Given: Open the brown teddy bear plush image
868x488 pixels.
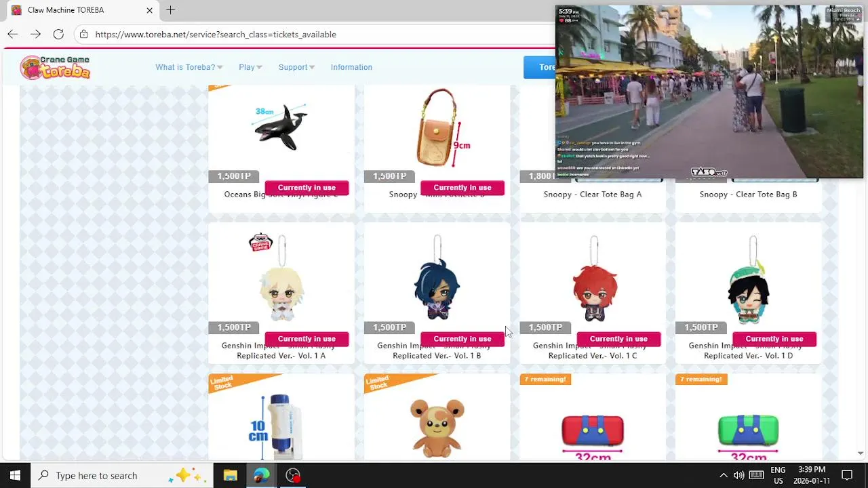Looking at the screenshot, I should tap(437, 427).
